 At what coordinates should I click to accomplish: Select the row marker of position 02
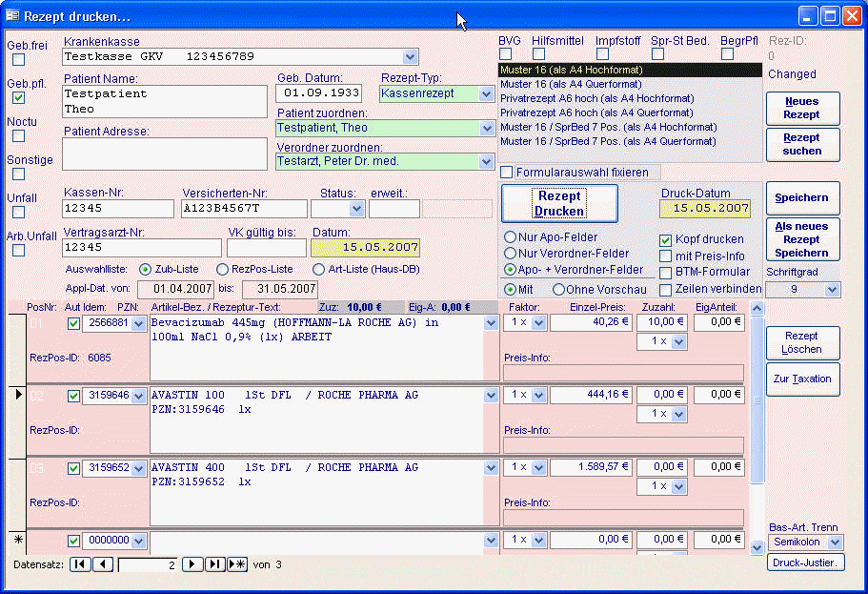click(x=18, y=395)
